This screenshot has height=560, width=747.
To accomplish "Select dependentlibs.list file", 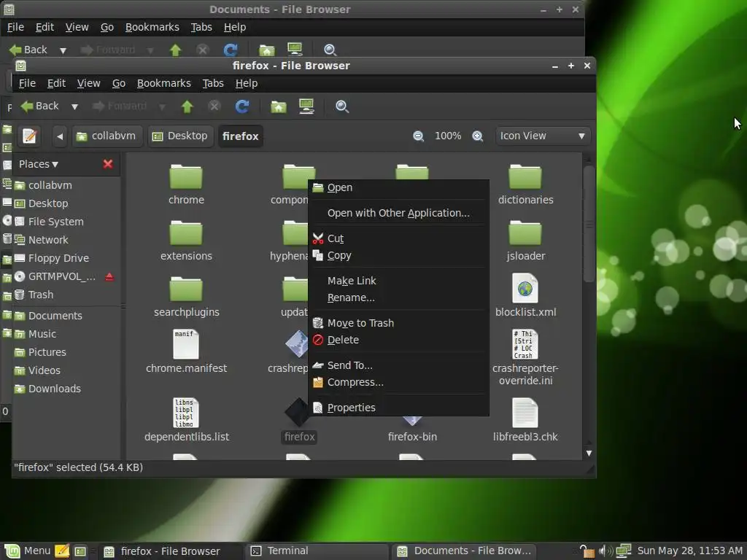I will coord(186,421).
